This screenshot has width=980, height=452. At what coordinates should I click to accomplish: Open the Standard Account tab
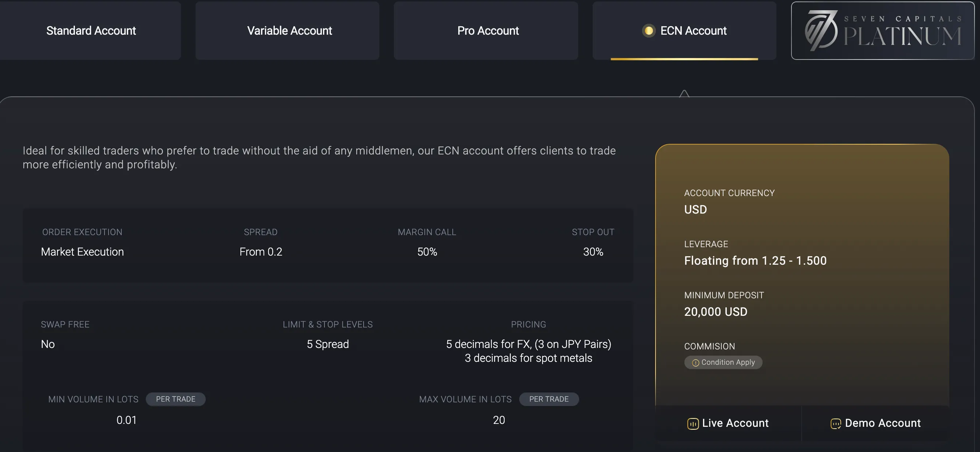tap(90, 30)
